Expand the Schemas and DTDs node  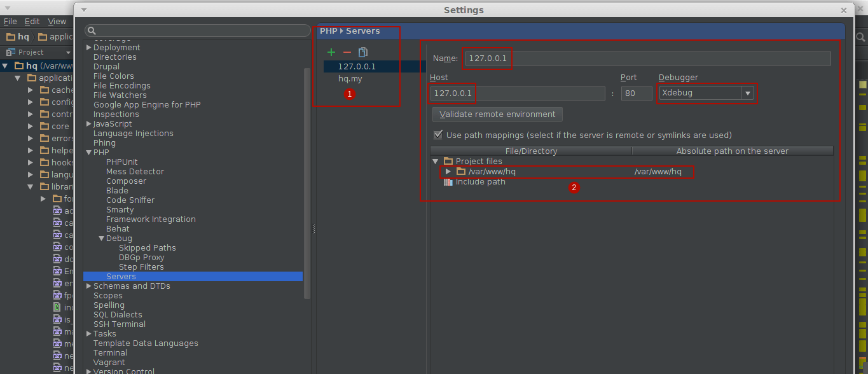click(x=88, y=286)
